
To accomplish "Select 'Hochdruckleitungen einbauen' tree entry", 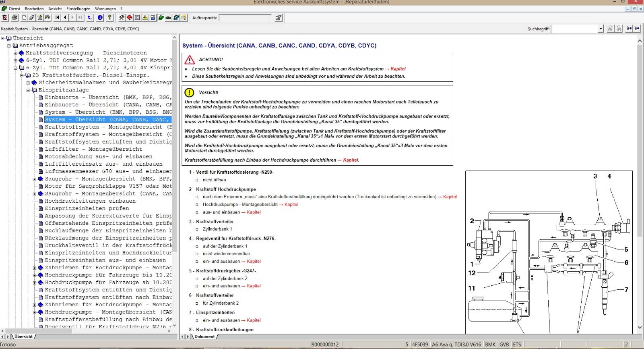I will pos(90,201).
